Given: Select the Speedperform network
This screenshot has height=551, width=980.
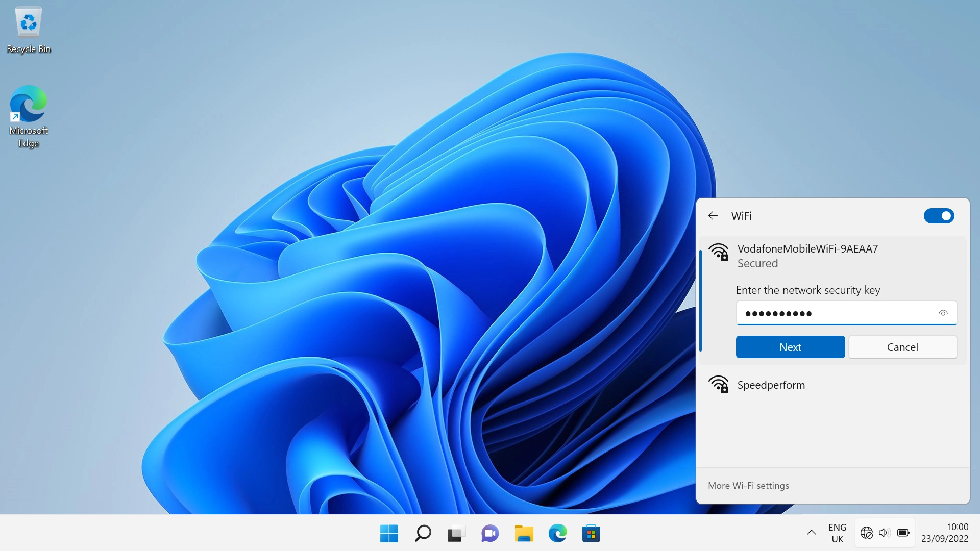Looking at the screenshot, I should coord(771,385).
